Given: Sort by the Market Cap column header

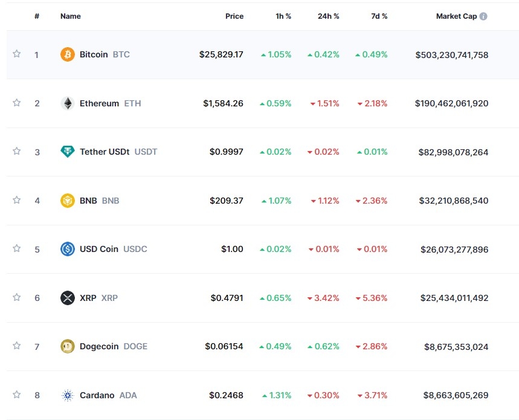Looking at the screenshot, I should click(456, 16).
